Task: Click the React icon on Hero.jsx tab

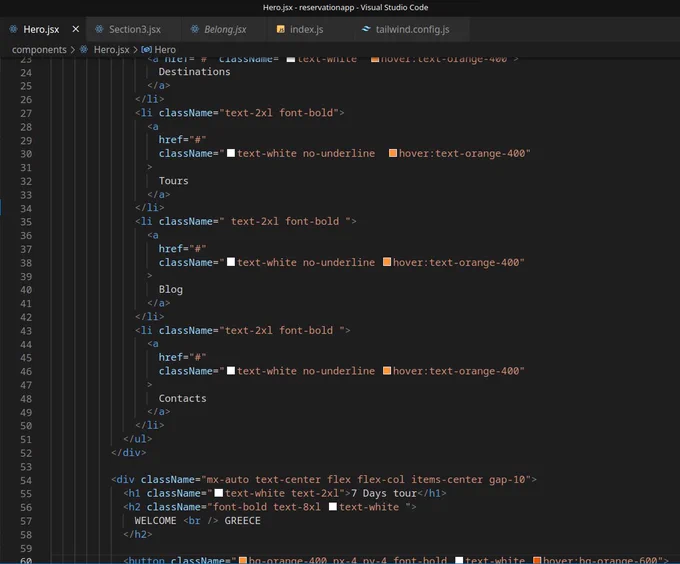Action: 13,29
